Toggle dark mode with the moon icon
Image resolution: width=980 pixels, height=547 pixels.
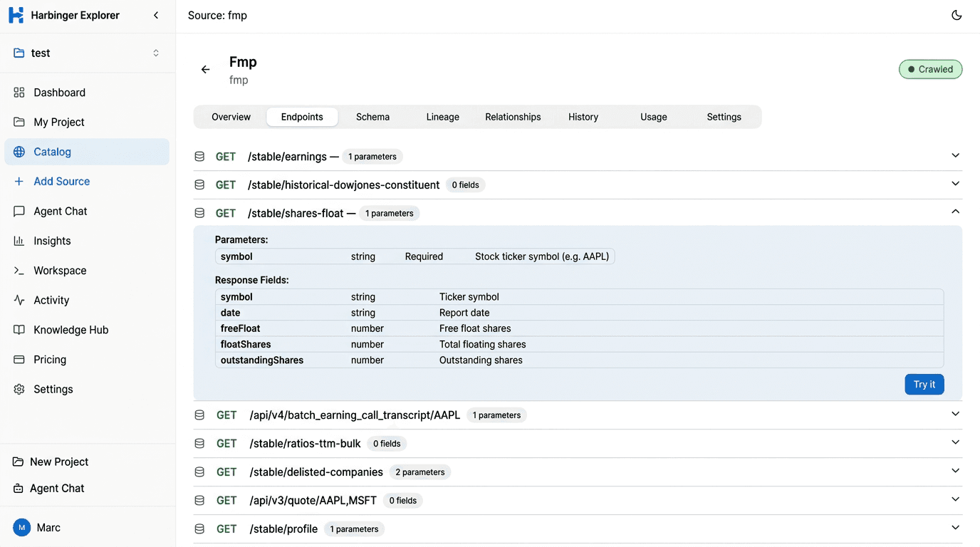click(956, 14)
